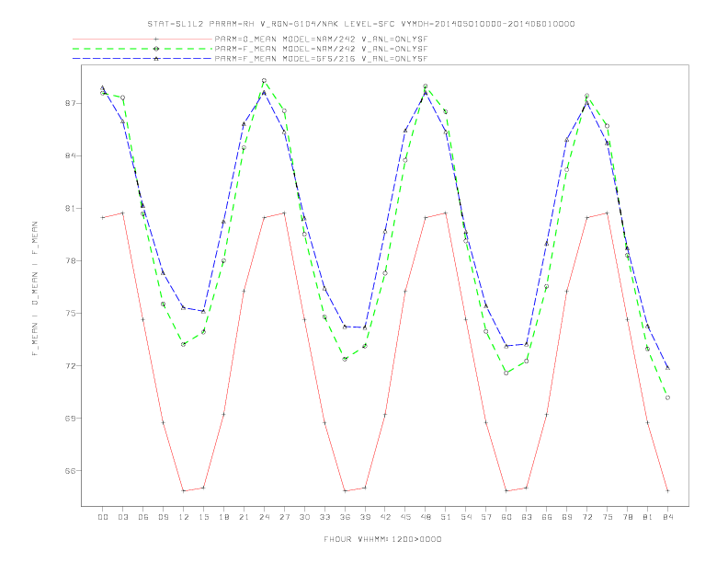
Task: Click x-axis forecast hour label 45
Action: pyautogui.click(x=405, y=517)
